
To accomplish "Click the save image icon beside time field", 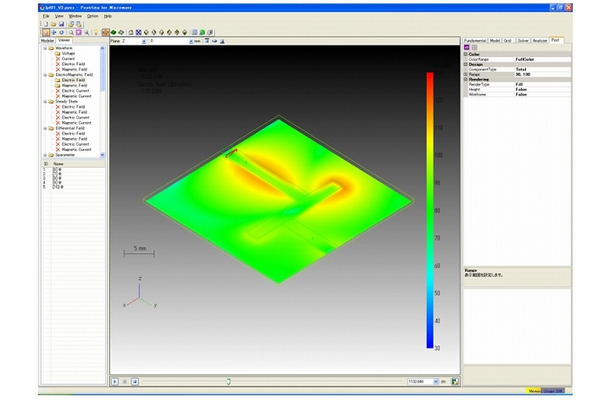I will (454, 382).
